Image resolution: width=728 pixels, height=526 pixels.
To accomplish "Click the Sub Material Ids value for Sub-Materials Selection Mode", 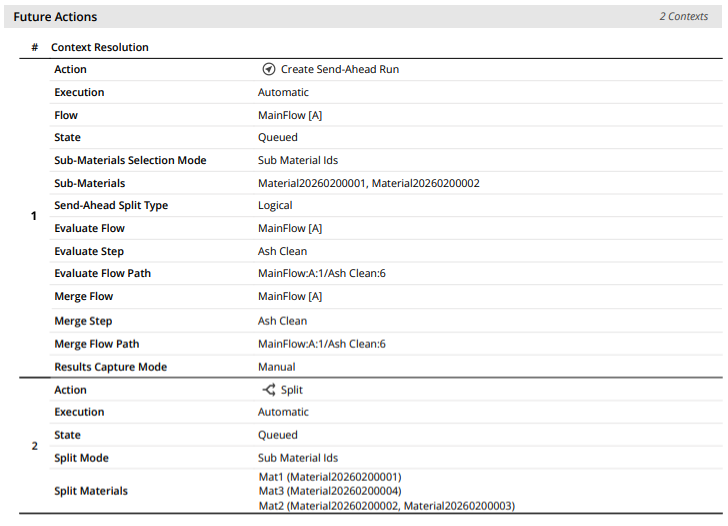I will click(298, 160).
